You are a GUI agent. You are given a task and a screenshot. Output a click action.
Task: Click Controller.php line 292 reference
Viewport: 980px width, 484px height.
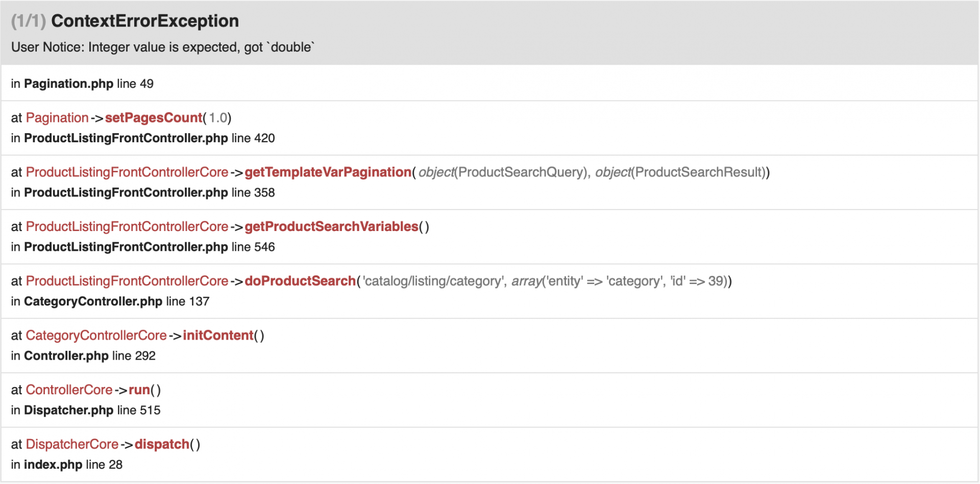(x=66, y=356)
